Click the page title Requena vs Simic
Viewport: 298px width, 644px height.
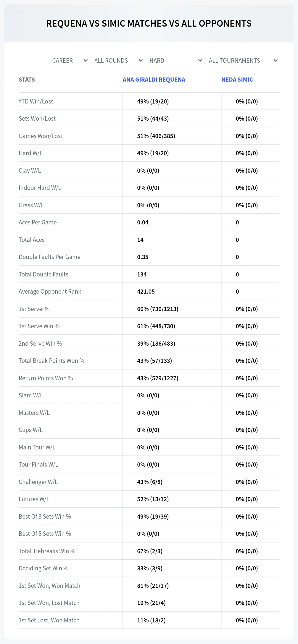coord(149,23)
